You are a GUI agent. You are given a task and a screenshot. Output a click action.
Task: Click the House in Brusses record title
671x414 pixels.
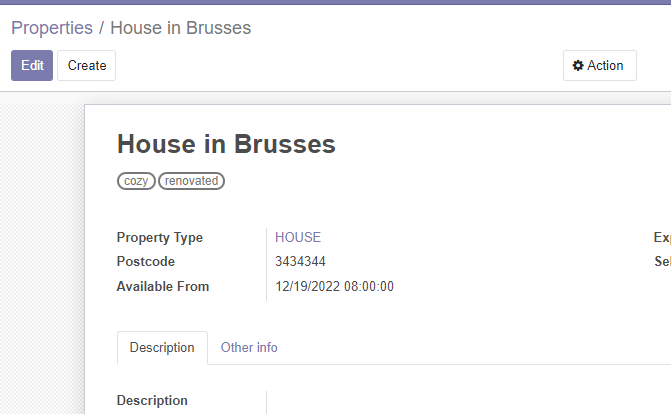click(226, 144)
